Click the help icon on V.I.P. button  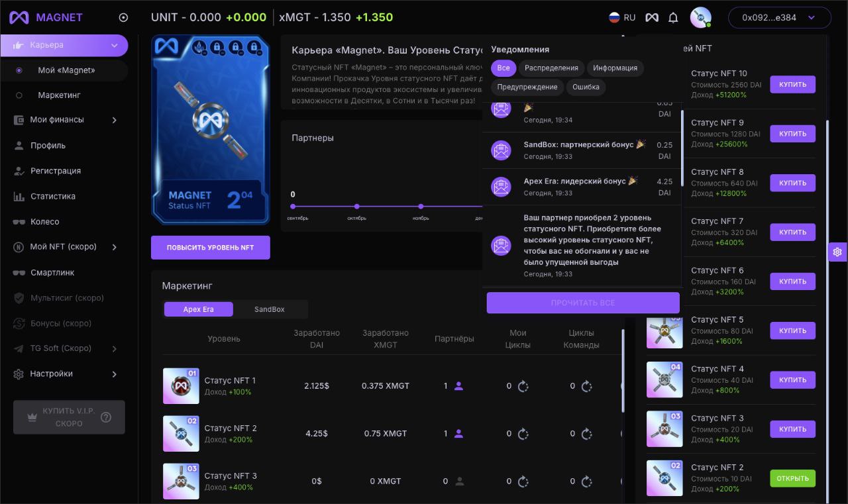tap(106, 417)
